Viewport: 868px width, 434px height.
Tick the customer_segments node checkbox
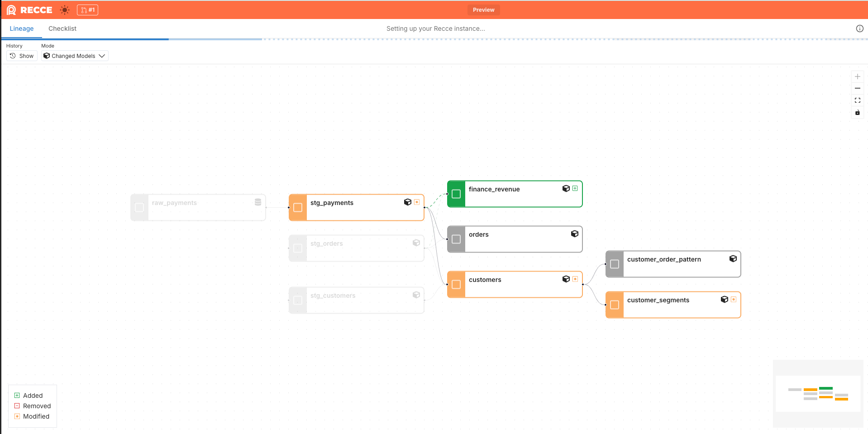(615, 305)
